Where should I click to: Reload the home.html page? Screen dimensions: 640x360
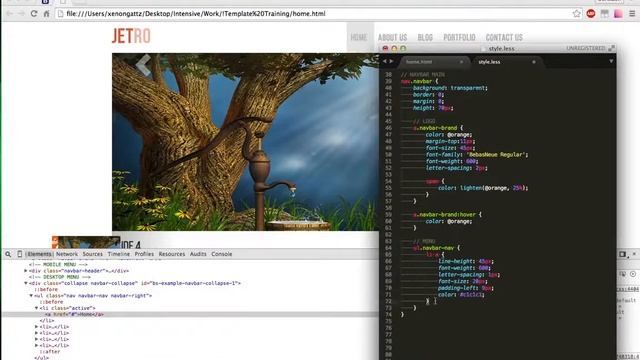(x=34, y=14)
